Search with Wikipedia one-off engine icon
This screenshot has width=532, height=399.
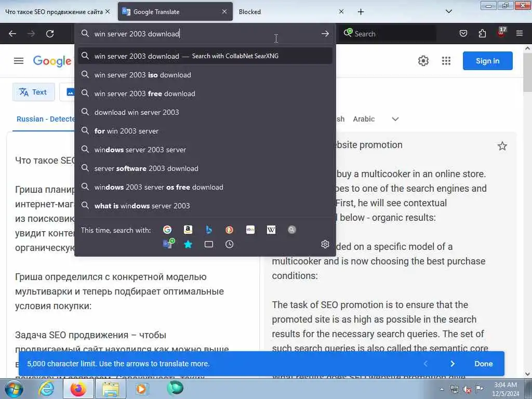tap(271, 230)
